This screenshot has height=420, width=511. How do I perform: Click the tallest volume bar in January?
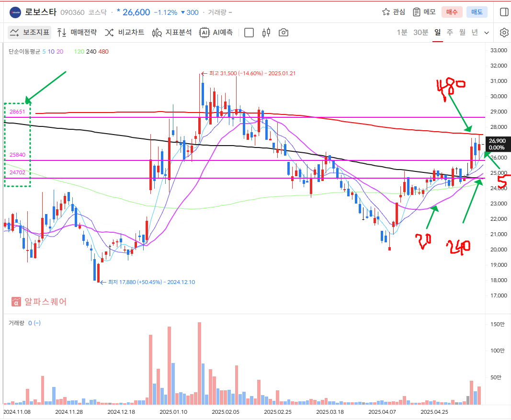pyautogui.click(x=199, y=363)
